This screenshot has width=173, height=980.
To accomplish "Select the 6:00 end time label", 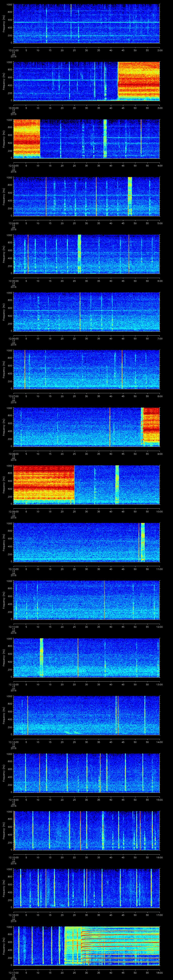I will pyautogui.click(x=160, y=281).
